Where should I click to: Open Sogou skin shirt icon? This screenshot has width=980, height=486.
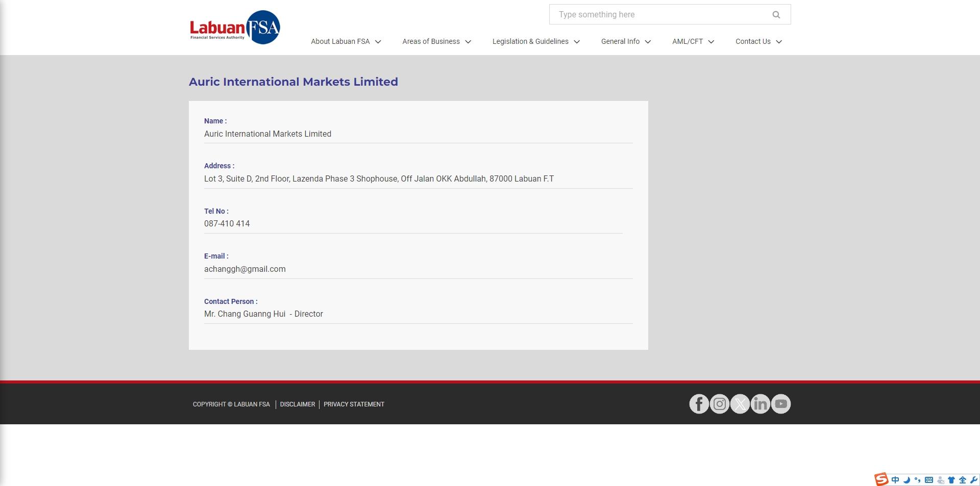click(951, 480)
